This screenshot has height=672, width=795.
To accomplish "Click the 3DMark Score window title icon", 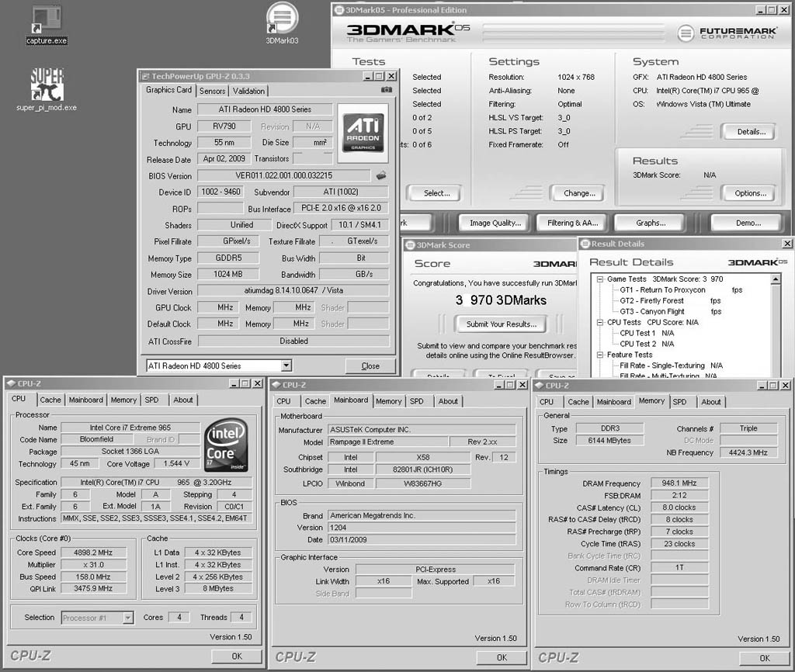I will click(x=411, y=245).
